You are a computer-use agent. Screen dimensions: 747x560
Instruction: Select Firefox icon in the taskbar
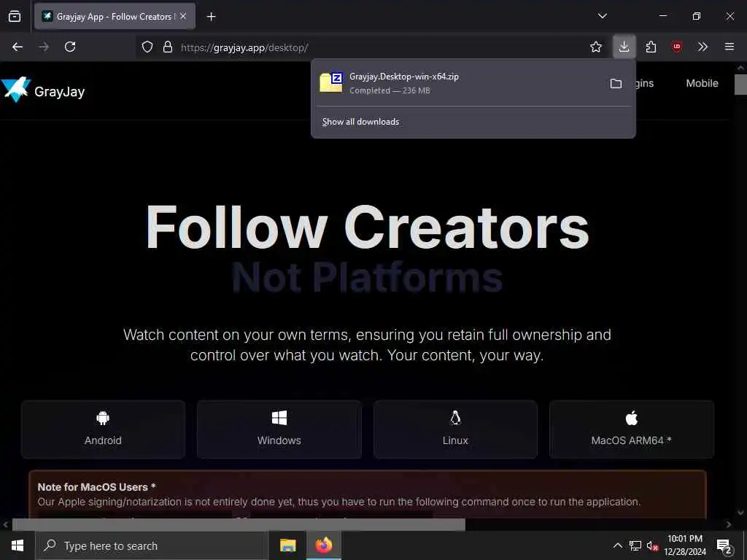[323, 545]
